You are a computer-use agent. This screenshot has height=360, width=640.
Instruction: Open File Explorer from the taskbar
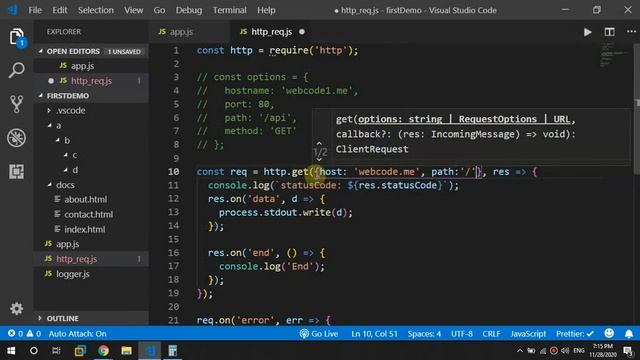click(x=126, y=351)
